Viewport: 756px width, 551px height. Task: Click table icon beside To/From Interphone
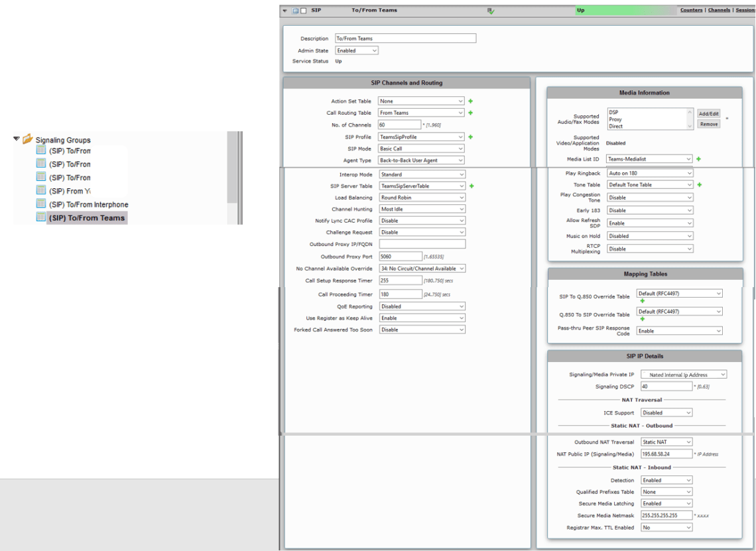click(41, 204)
